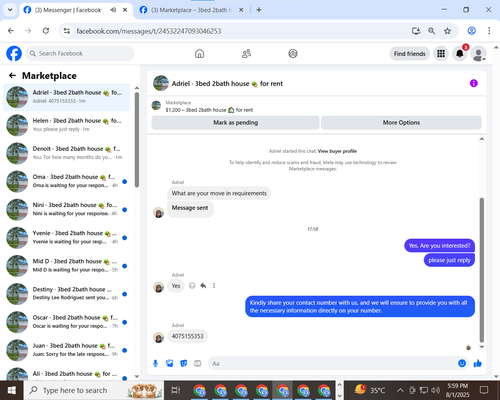Open Mid D conversation in list
The height and width of the screenshot is (400, 500).
point(67,266)
